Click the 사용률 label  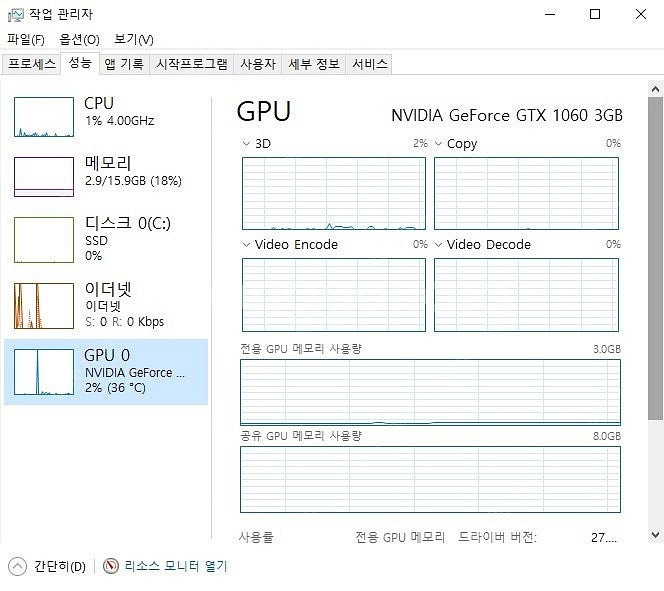coord(256,537)
